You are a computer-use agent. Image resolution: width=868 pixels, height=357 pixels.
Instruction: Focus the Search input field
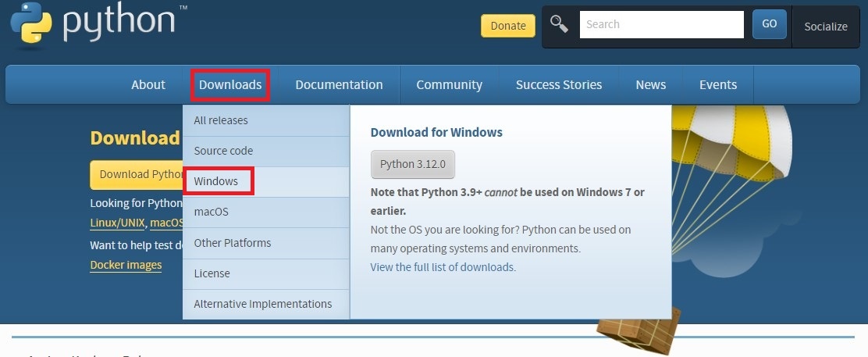click(661, 24)
